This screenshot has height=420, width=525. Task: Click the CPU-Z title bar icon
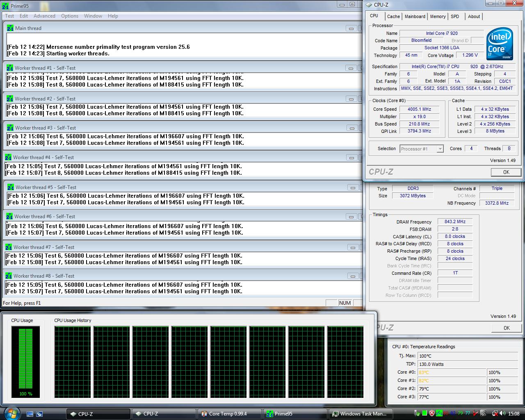369,5
